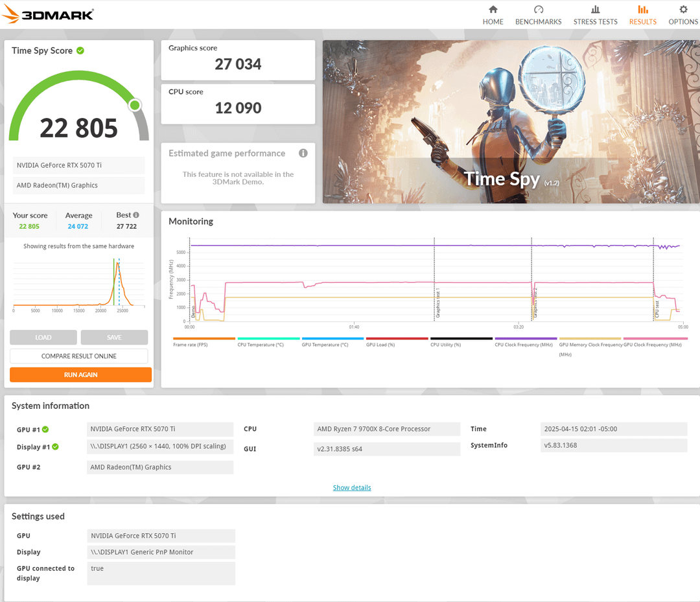Click the Graphics score value 27 034

(x=238, y=64)
